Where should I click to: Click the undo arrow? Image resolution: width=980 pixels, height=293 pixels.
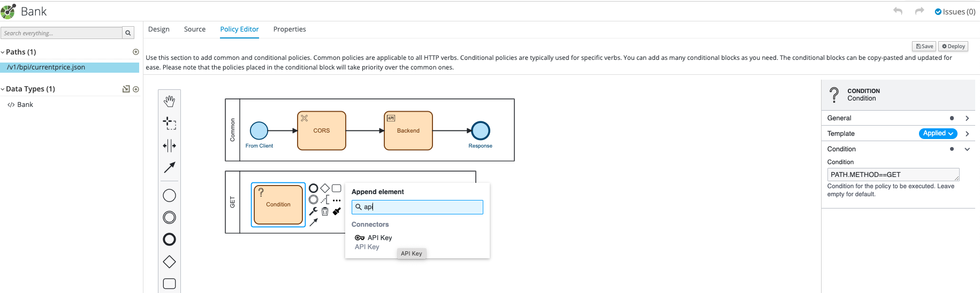pyautogui.click(x=898, y=11)
